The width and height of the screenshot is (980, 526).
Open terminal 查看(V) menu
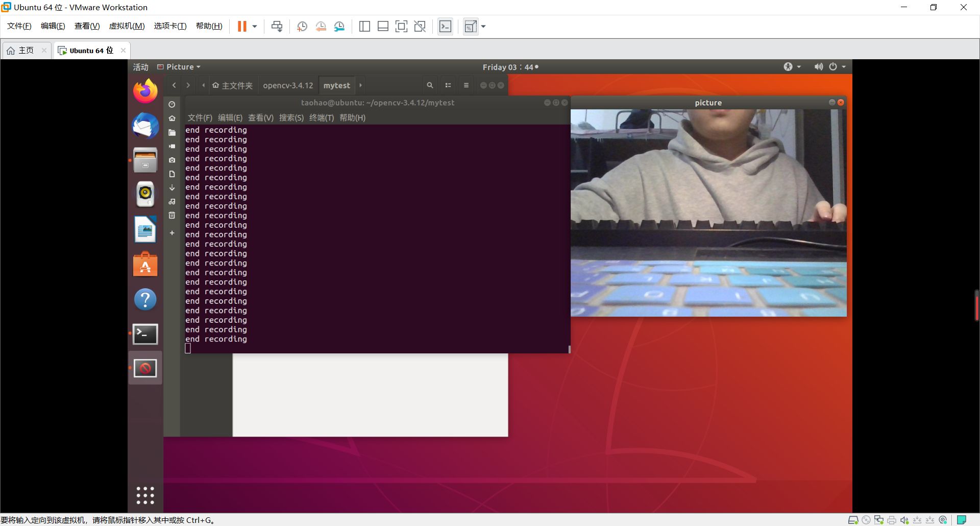point(261,118)
